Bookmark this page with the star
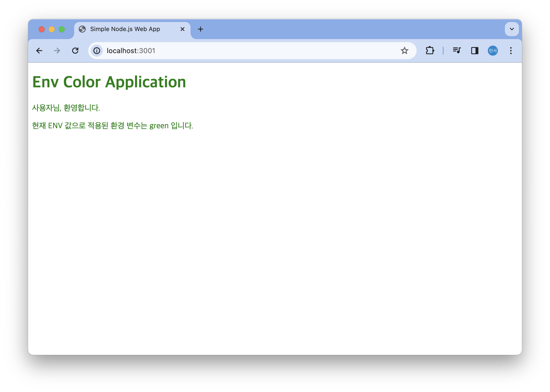The width and height of the screenshot is (550, 392). tap(404, 51)
